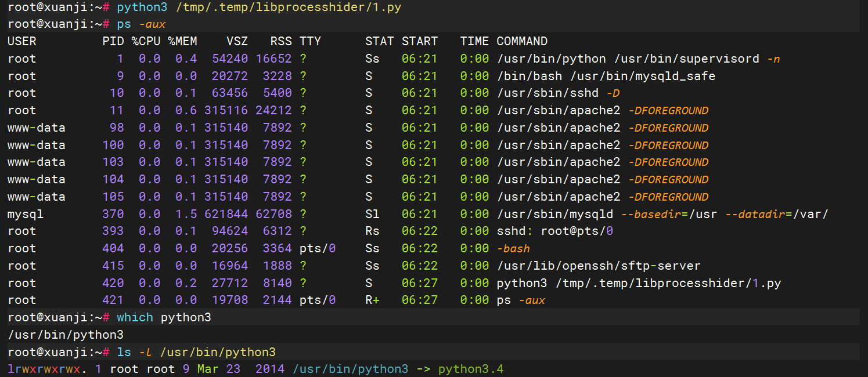Click RSS value 24212

point(273,110)
